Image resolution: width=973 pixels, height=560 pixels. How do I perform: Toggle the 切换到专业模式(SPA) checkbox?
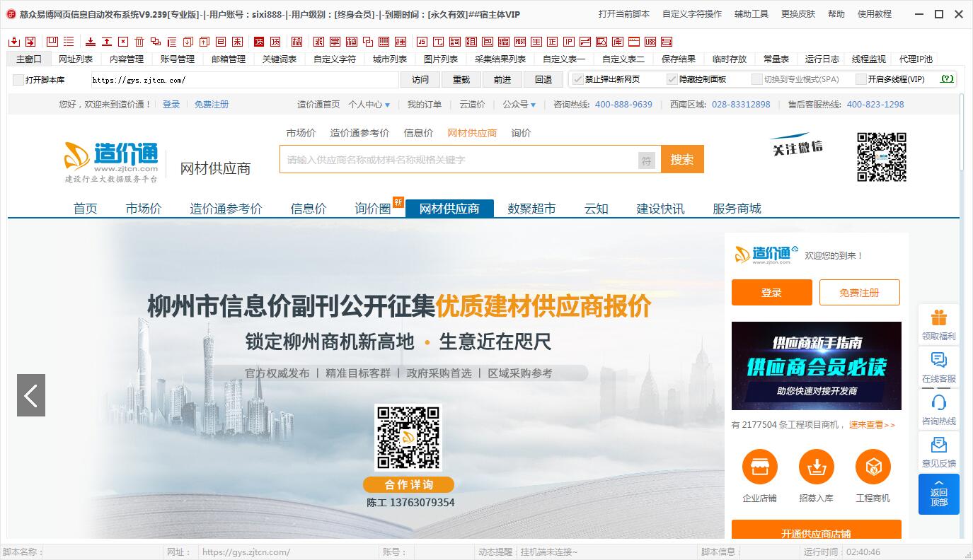tap(756, 79)
